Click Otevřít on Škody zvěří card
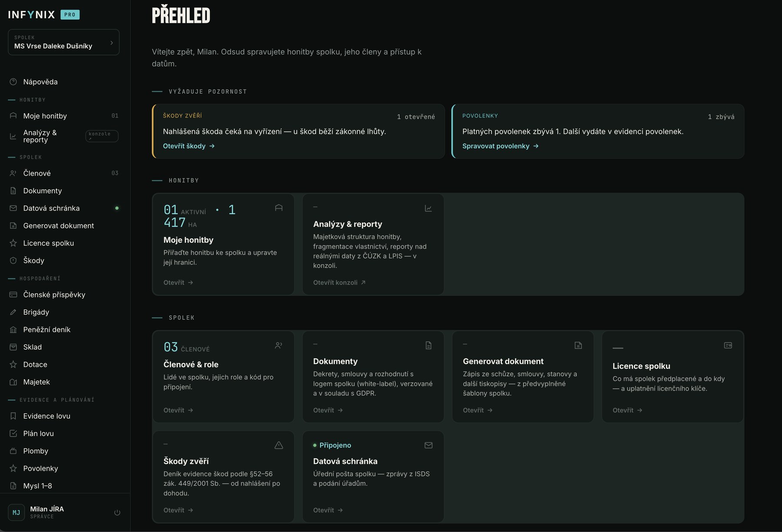Viewport: 782px width, 532px height. click(x=178, y=510)
